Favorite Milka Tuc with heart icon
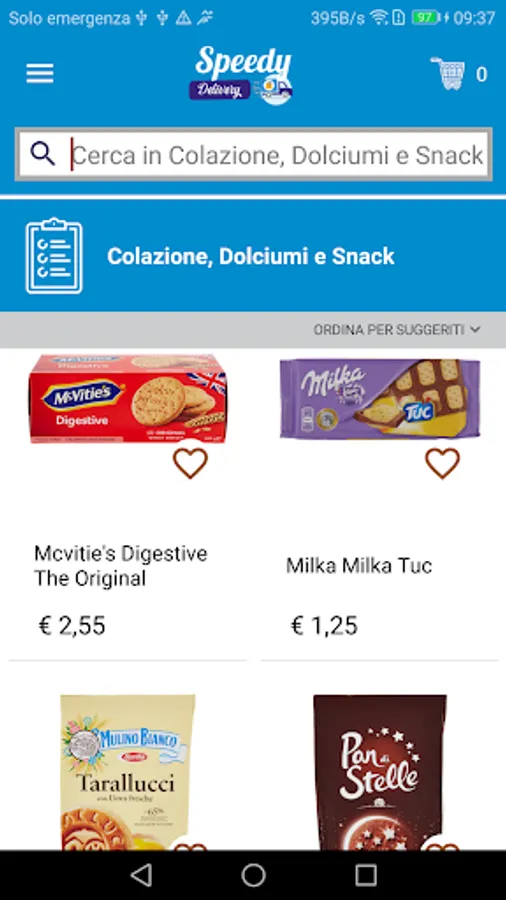The height and width of the screenshot is (900, 506). tap(442, 463)
